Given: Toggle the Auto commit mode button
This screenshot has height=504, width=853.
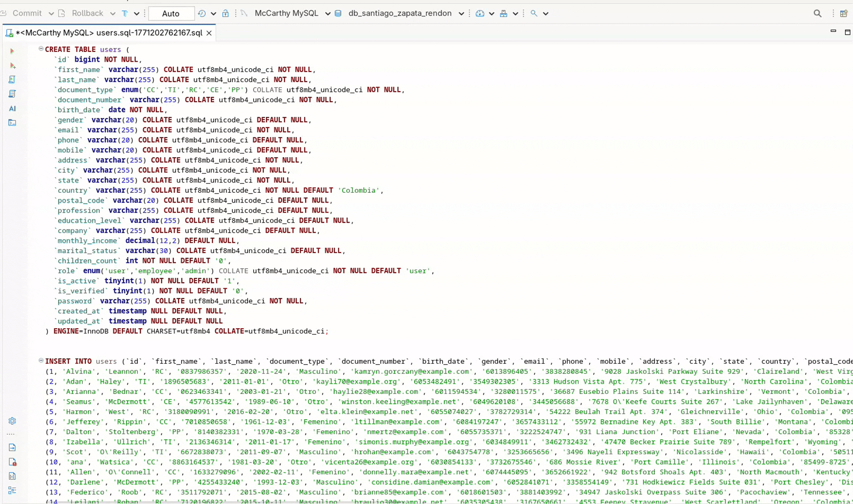Looking at the screenshot, I should pyautogui.click(x=171, y=13).
